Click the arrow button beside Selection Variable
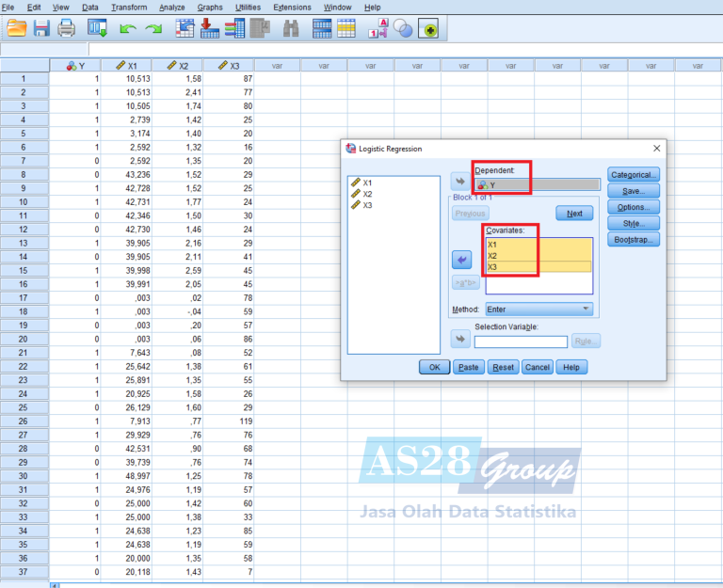This screenshot has width=723, height=588. (460, 341)
